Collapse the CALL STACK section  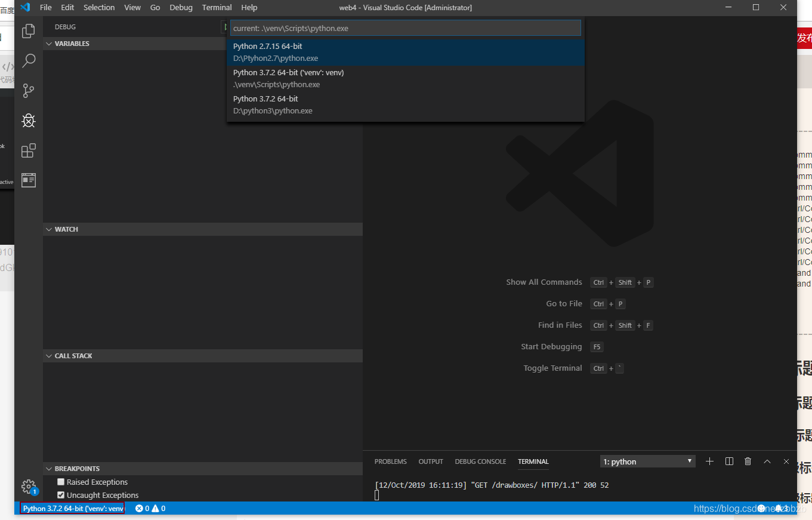coord(203,356)
